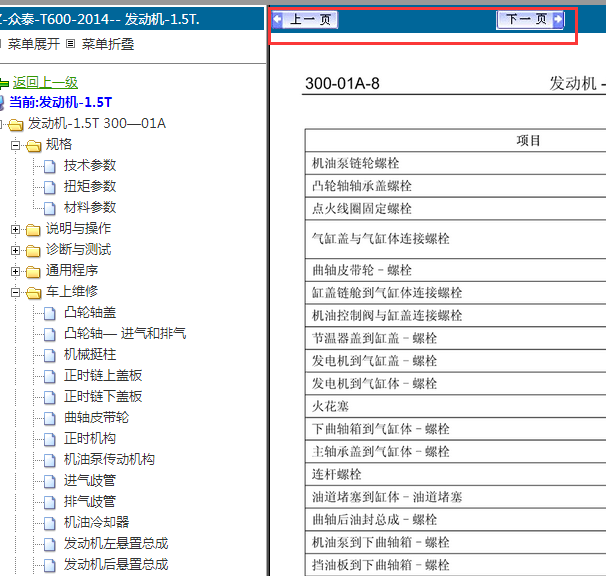The width and height of the screenshot is (606, 576).
Task: Click document icon next to 排气歧管
Action: pos(49,502)
